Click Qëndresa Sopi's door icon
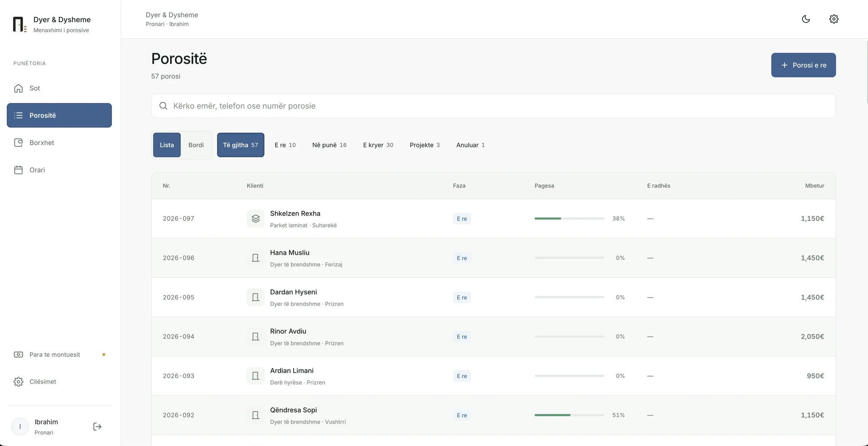This screenshot has height=446, width=868. [256, 415]
